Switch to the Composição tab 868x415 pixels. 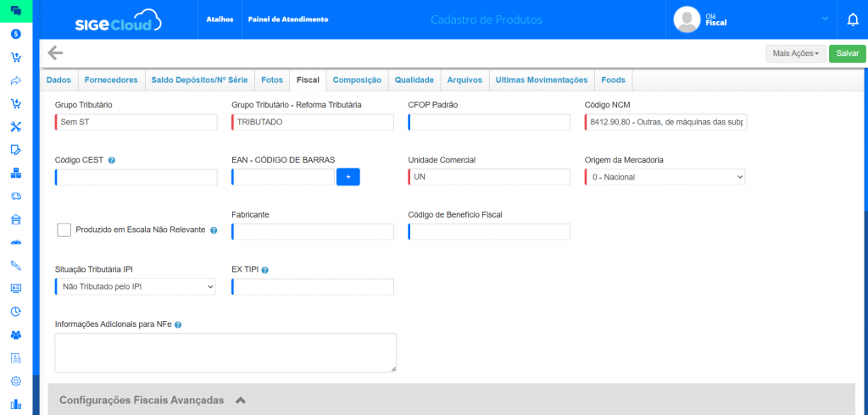click(x=356, y=80)
